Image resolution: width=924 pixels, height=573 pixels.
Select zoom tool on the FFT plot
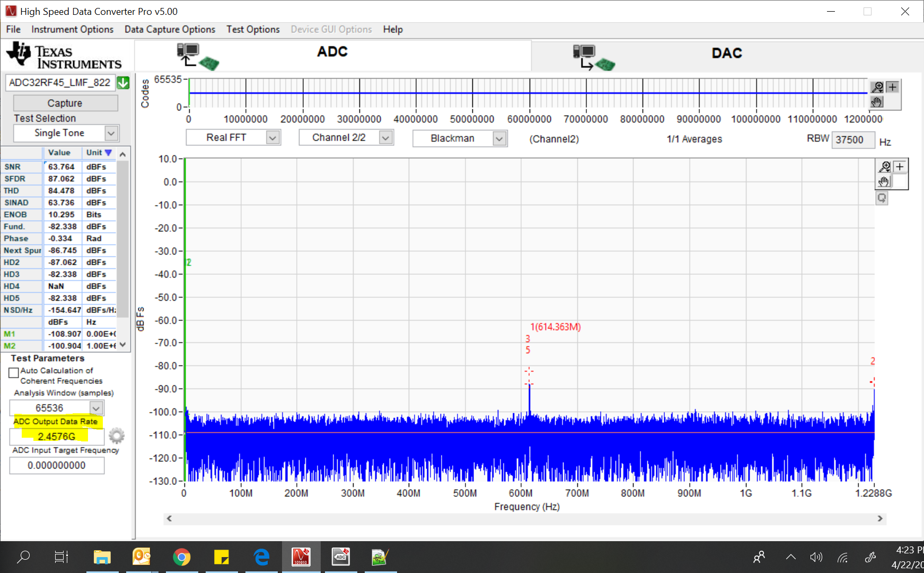pyautogui.click(x=884, y=167)
